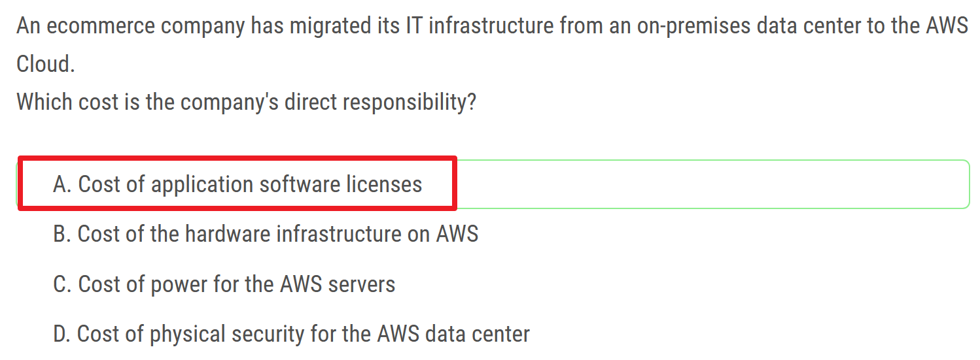
Task: Click the "C." letter label
Action: tap(62, 284)
